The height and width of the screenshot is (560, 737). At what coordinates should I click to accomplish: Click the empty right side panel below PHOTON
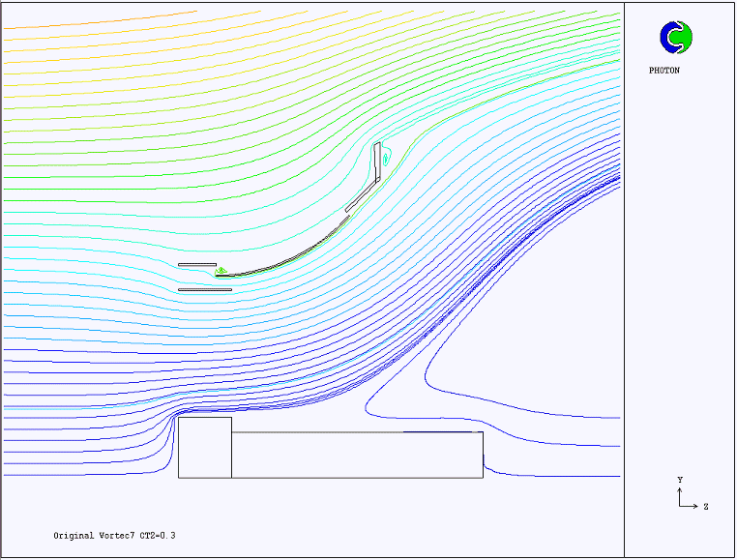679,271
